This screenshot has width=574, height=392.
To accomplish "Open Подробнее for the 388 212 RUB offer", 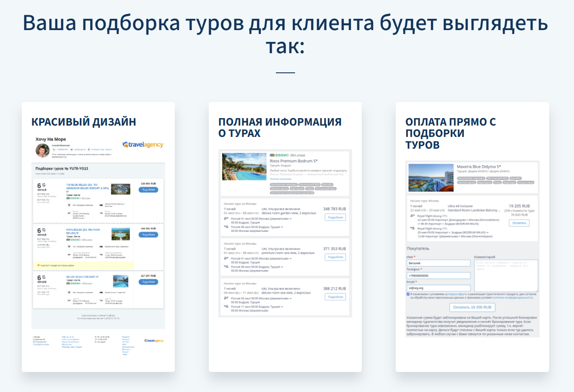I will [336, 297].
